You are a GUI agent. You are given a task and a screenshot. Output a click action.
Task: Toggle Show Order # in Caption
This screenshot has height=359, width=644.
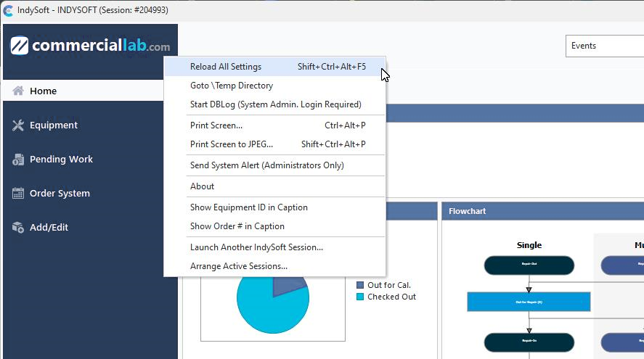click(274, 226)
